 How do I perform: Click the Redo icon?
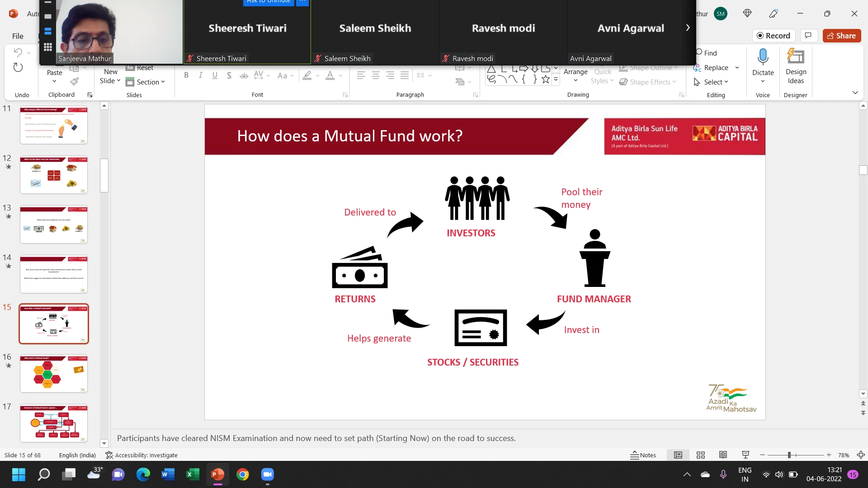click(x=18, y=67)
